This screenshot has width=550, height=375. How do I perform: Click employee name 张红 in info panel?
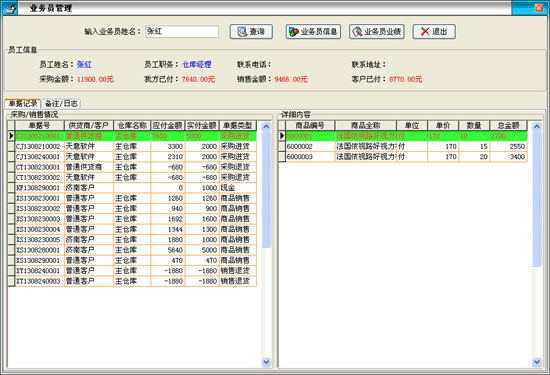[84, 65]
